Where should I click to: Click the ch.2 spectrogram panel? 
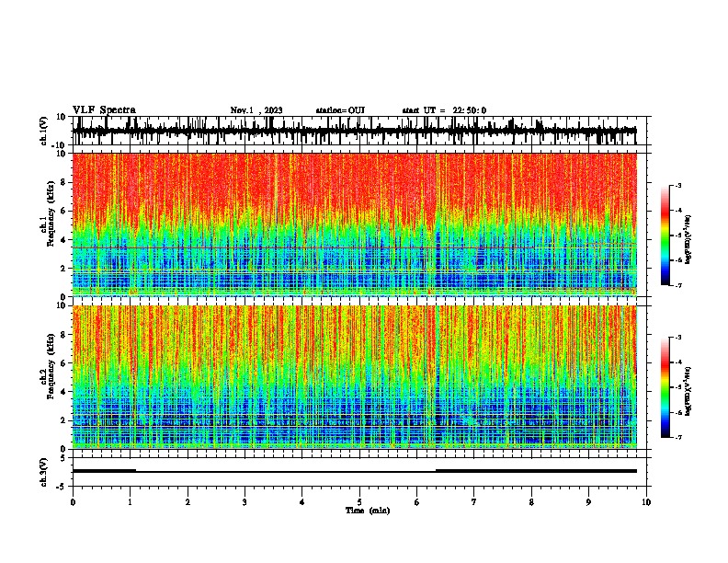(x=355, y=377)
